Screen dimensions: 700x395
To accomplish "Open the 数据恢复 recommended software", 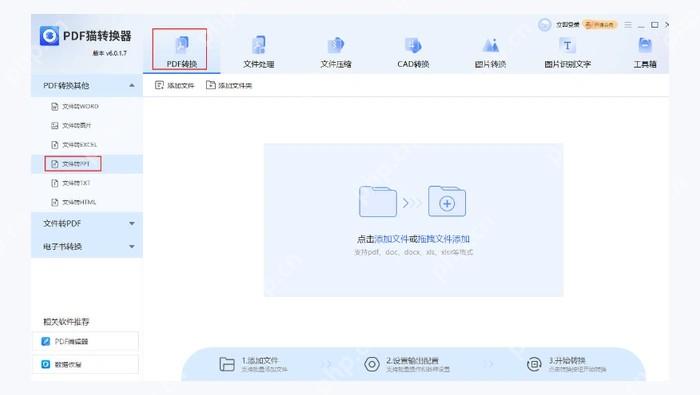I will [x=85, y=364].
